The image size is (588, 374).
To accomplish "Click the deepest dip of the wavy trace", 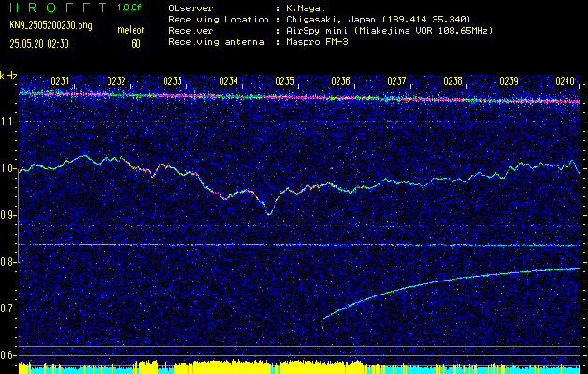I will point(269,214).
